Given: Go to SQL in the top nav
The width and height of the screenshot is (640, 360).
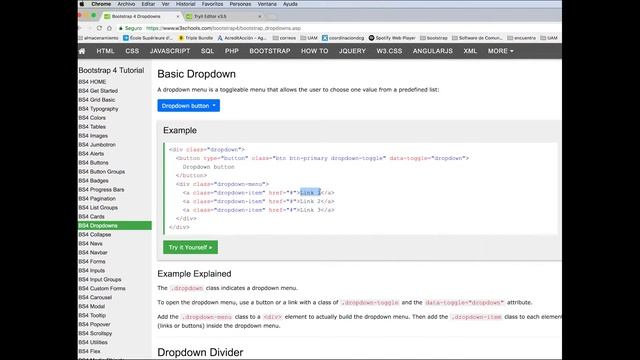Looking at the screenshot, I should click(x=207, y=51).
